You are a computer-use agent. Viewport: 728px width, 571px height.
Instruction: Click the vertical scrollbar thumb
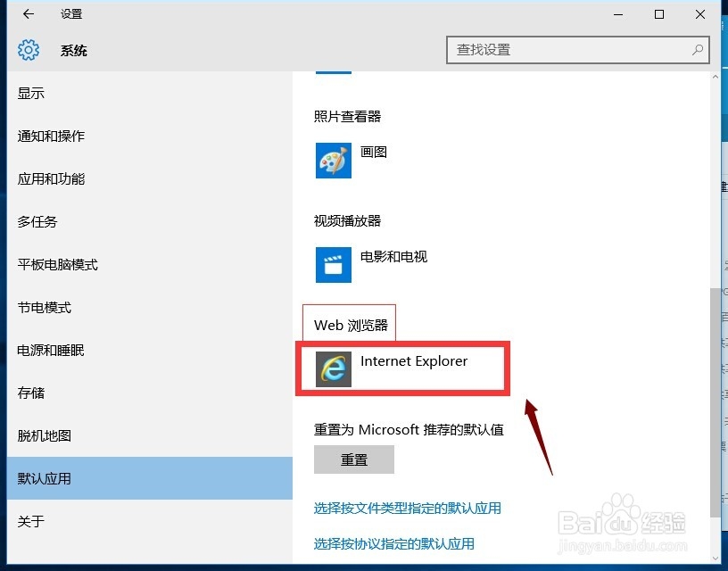click(x=715, y=402)
